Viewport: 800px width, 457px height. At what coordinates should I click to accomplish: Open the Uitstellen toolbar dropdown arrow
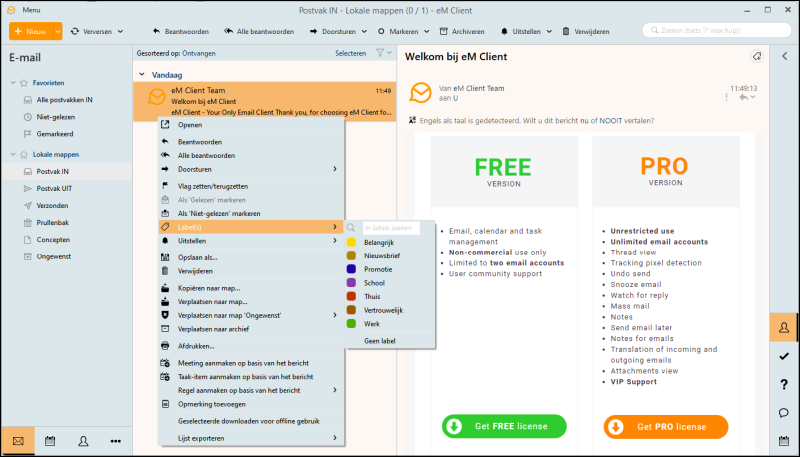[x=549, y=31]
